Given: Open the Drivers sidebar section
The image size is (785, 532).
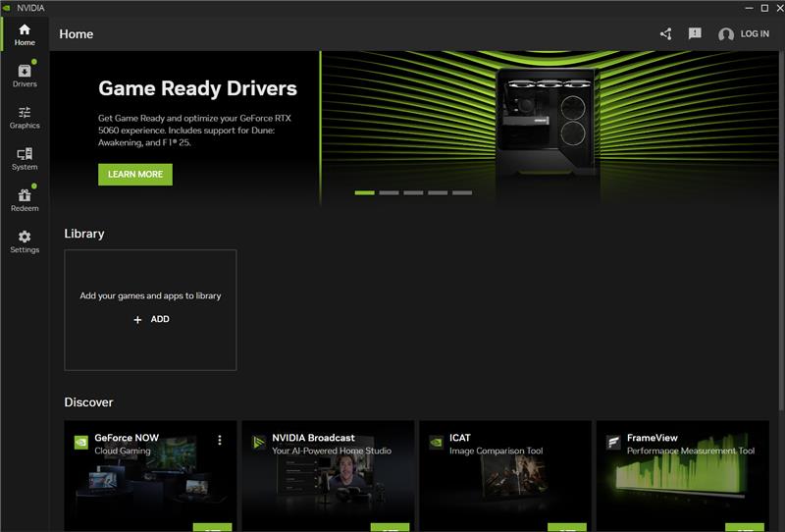Looking at the screenshot, I should [x=25, y=77].
